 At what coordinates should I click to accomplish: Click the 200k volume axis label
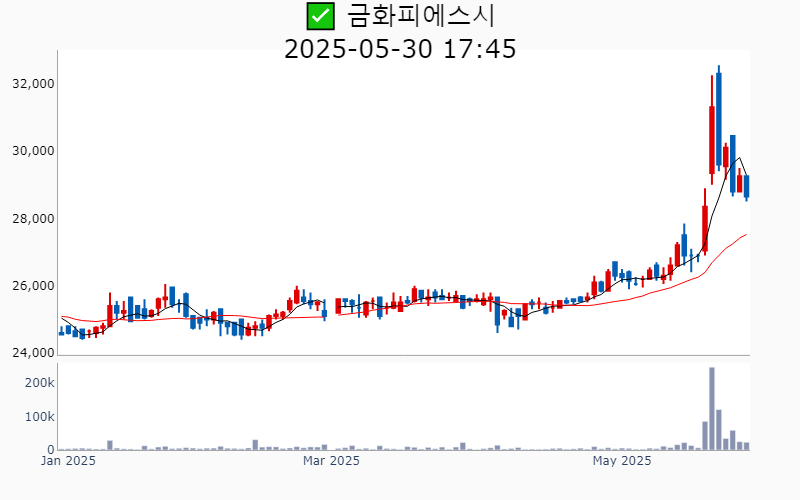[x=39, y=383]
